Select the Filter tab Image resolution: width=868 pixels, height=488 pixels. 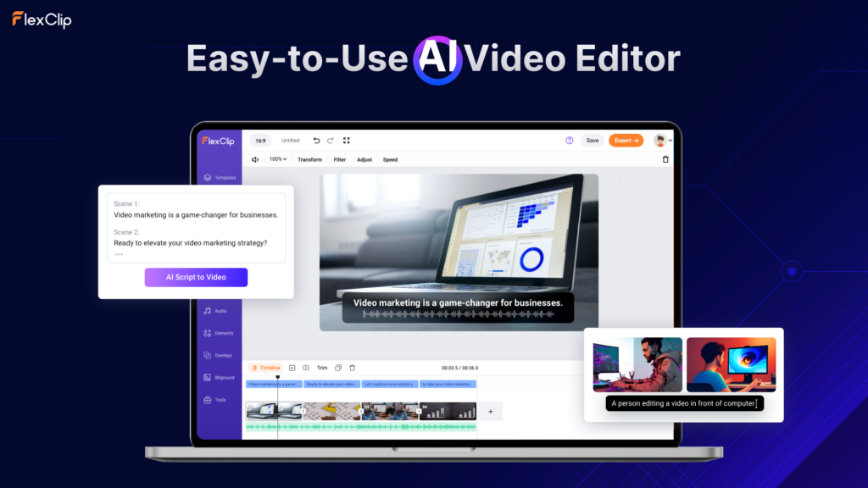[339, 159]
